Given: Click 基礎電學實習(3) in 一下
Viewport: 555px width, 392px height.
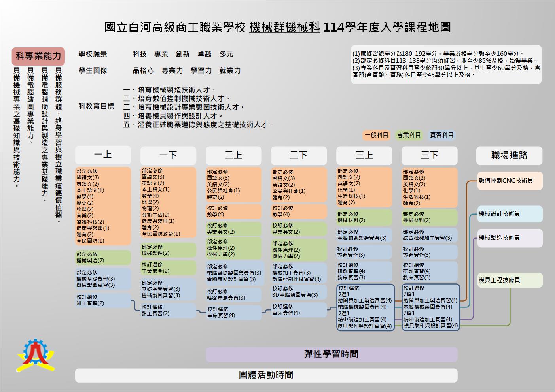Looking at the screenshot, I should pos(161,289).
